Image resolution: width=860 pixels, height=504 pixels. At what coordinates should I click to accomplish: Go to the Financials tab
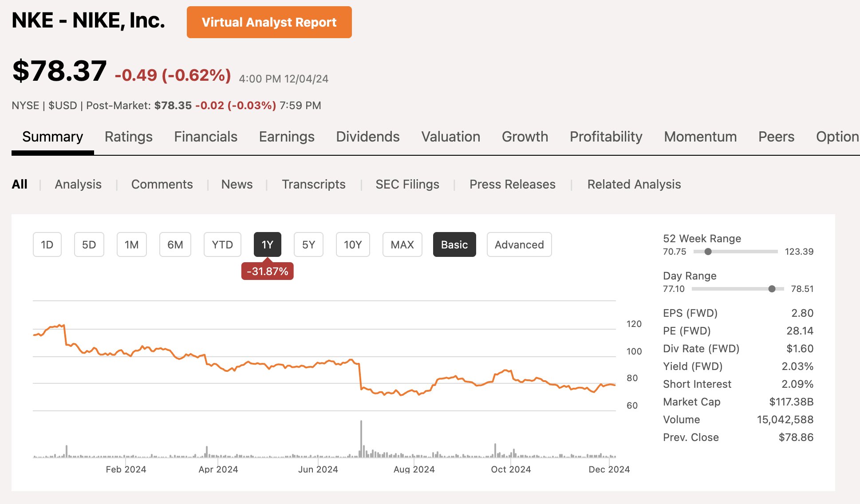pyautogui.click(x=205, y=137)
